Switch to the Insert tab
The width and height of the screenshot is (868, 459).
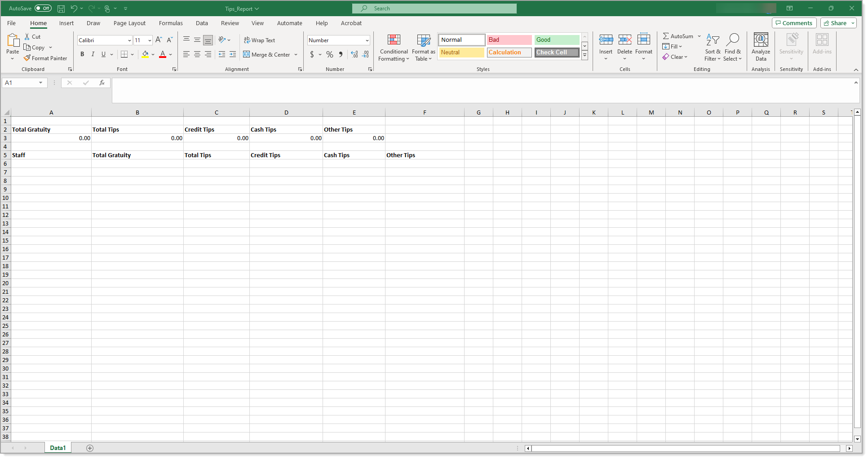[x=66, y=23]
